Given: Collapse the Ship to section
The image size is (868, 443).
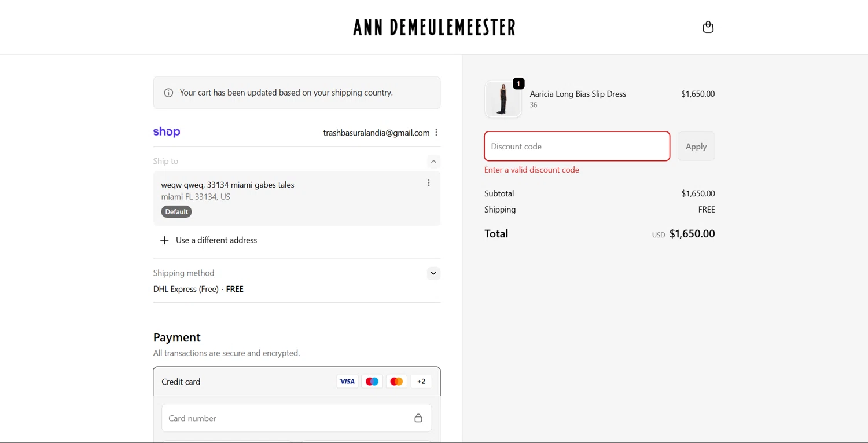Looking at the screenshot, I should tap(433, 162).
